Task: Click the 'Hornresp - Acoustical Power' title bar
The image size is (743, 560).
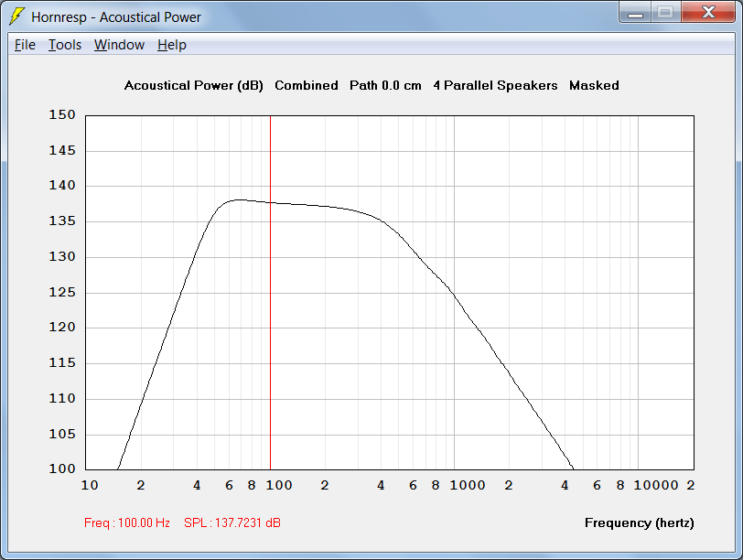Action: (116, 17)
